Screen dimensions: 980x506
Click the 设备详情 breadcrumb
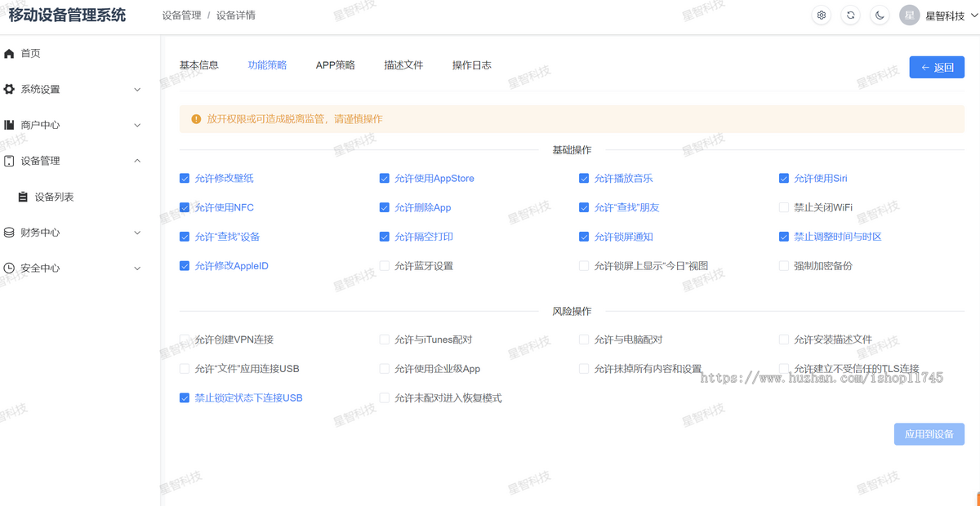236,16
